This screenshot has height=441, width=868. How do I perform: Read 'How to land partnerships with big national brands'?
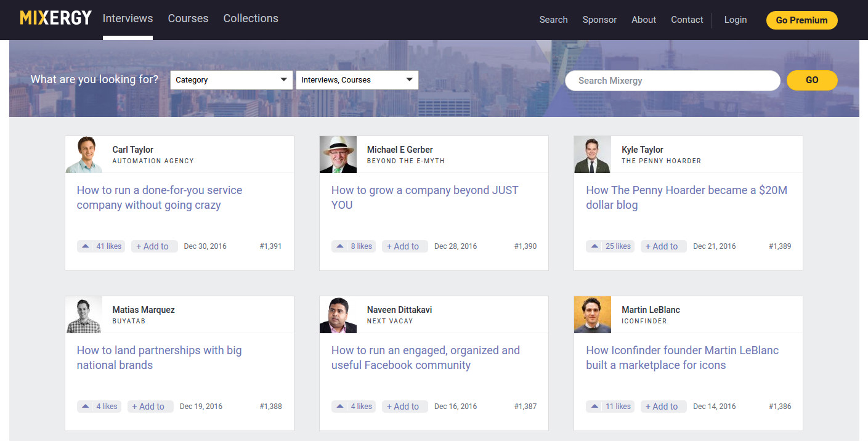[x=159, y=358]
